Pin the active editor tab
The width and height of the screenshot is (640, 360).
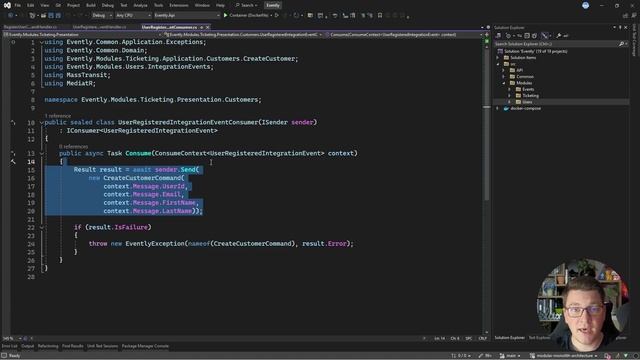point(202,27)
